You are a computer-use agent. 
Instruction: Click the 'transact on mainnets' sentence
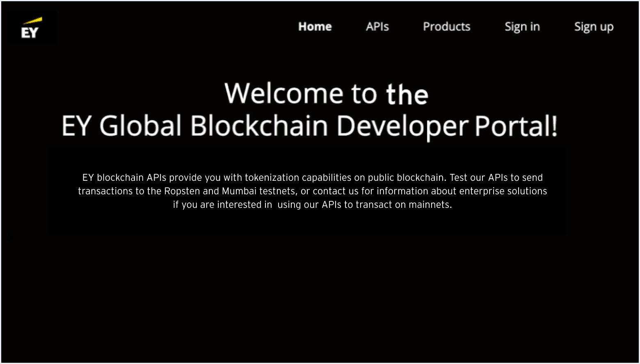tap(313, 205)
